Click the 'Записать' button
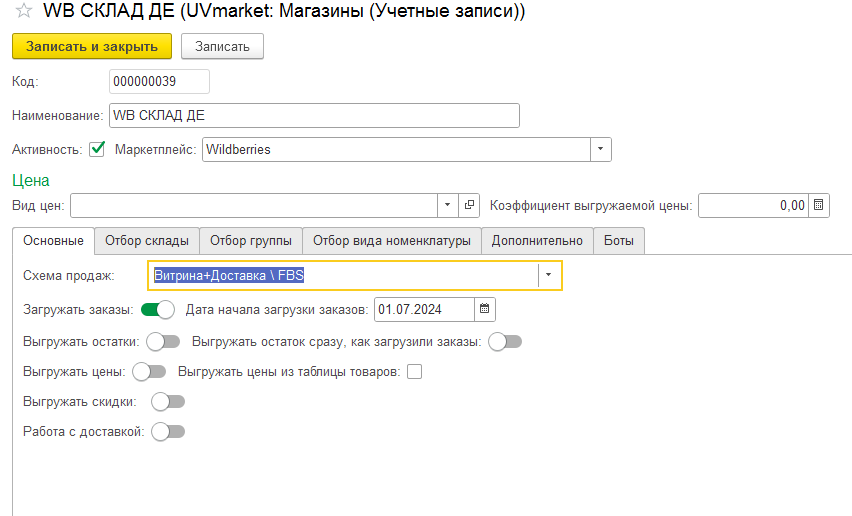Screen dimensions: 852x516 (x=222, y=46)
